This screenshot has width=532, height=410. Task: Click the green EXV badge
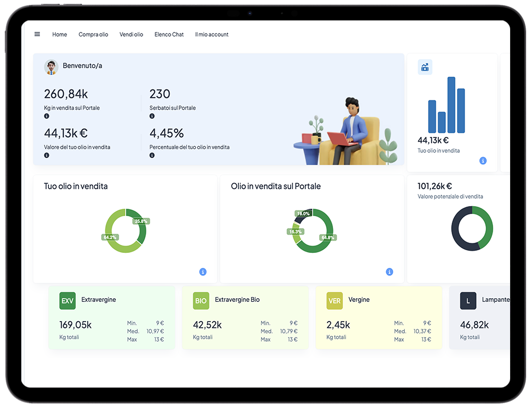(x=68, y=301)
